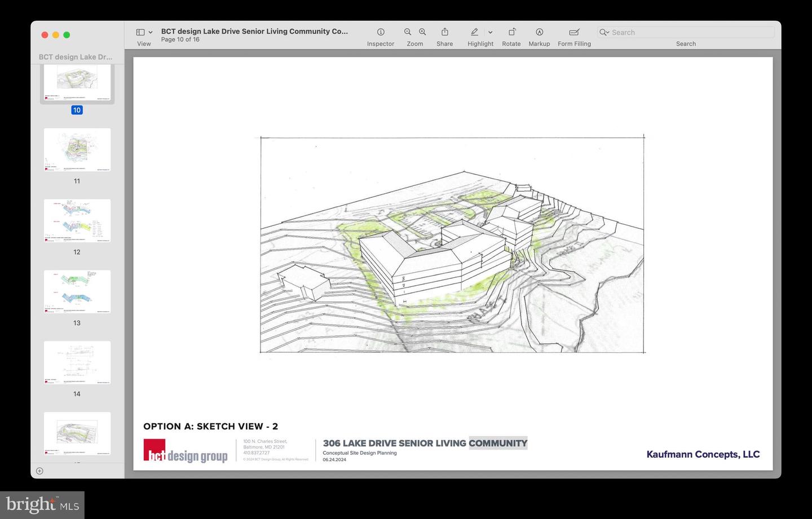The image size is (812, 519).
Task: Click the zoom out magnifier icon
Action: [x=408, y=32]
